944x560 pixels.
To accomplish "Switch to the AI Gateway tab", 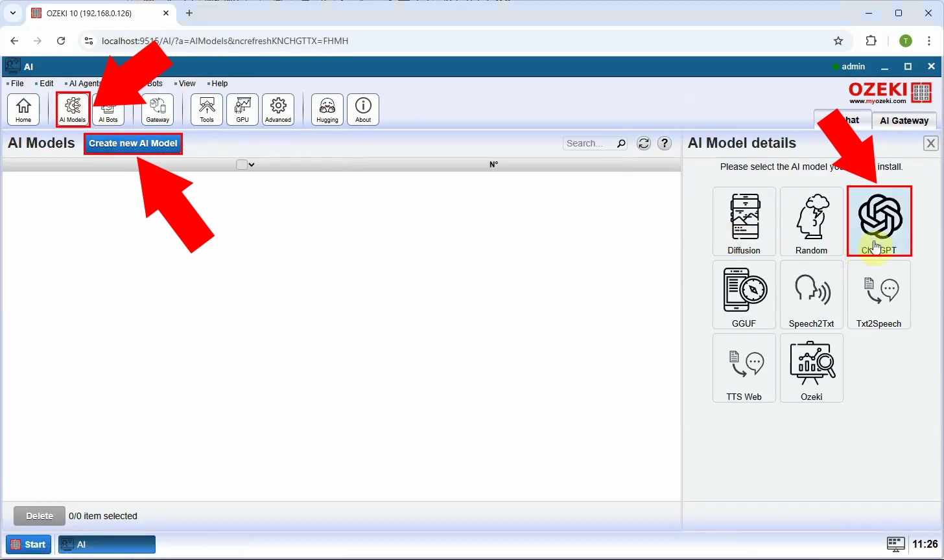I will [x=904, y=121].
